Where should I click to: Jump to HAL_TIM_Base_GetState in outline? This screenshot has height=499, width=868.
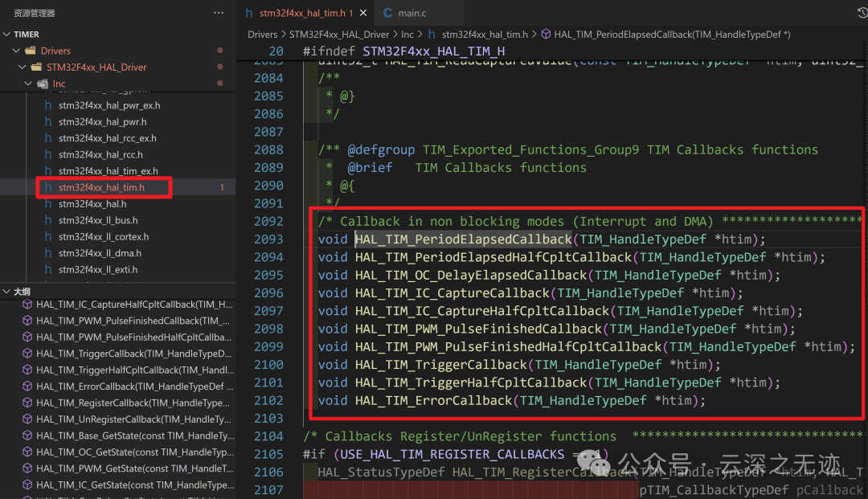(x=135, y=436)
